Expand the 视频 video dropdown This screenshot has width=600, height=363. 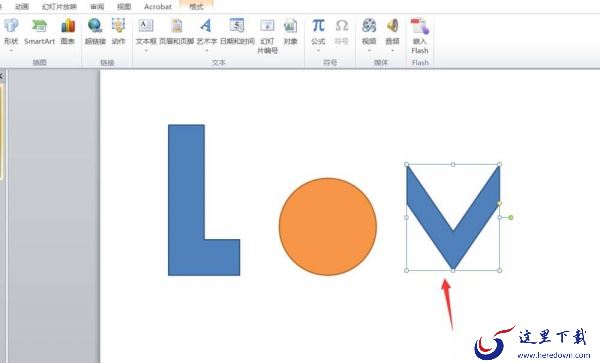click(369, 50)
